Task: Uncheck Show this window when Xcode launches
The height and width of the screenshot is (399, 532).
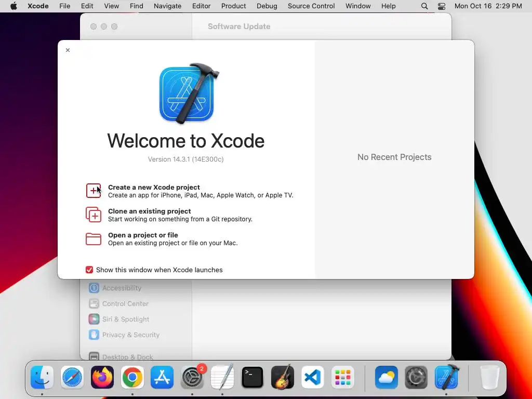Action: 89,270
